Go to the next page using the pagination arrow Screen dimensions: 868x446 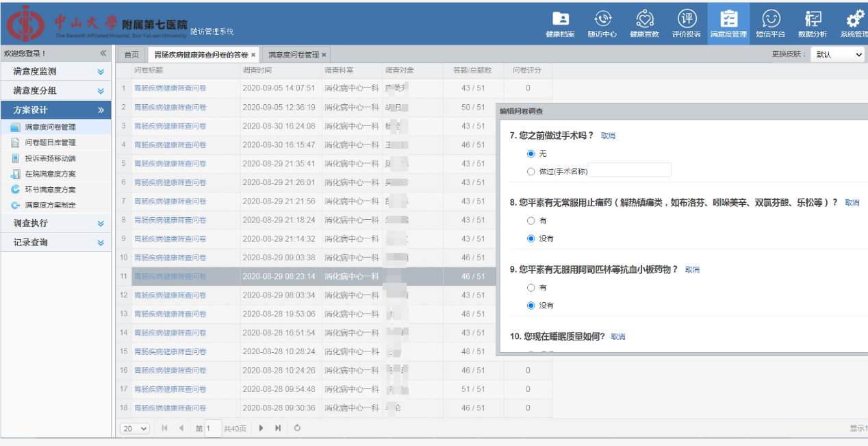point(261,428)
